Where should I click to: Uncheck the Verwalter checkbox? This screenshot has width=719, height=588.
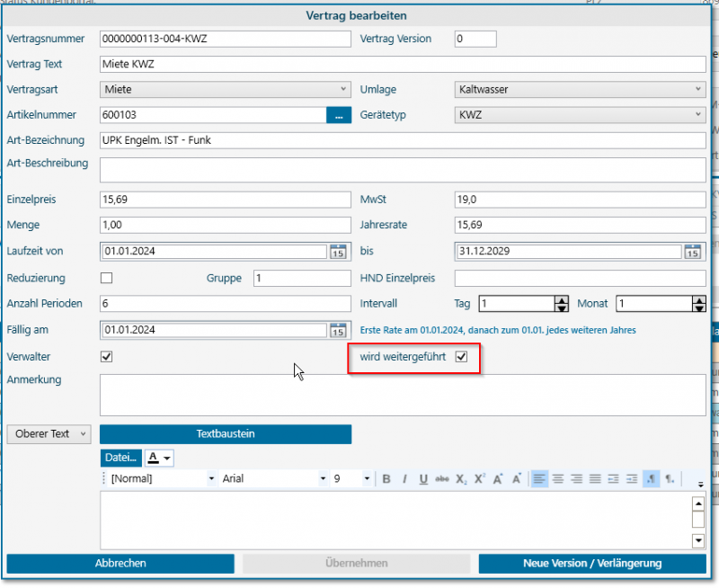[x=106, y=356]
